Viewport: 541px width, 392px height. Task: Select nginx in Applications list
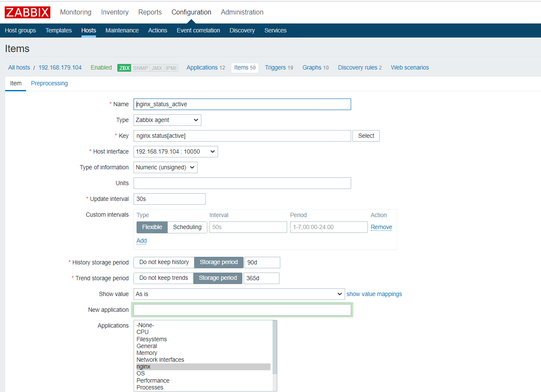pyautogui.click(x=204, y=366)
